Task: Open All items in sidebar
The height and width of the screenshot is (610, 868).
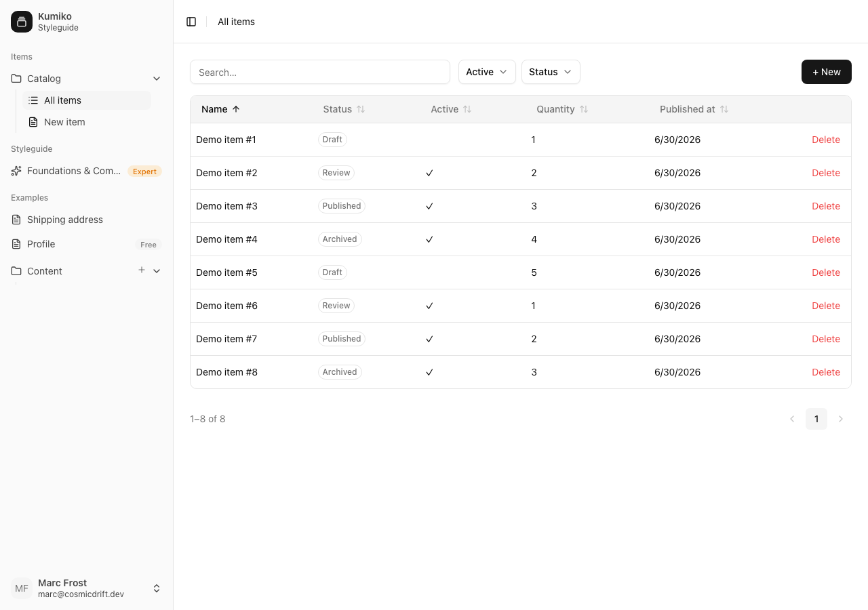Action: [x=87, y=100]
